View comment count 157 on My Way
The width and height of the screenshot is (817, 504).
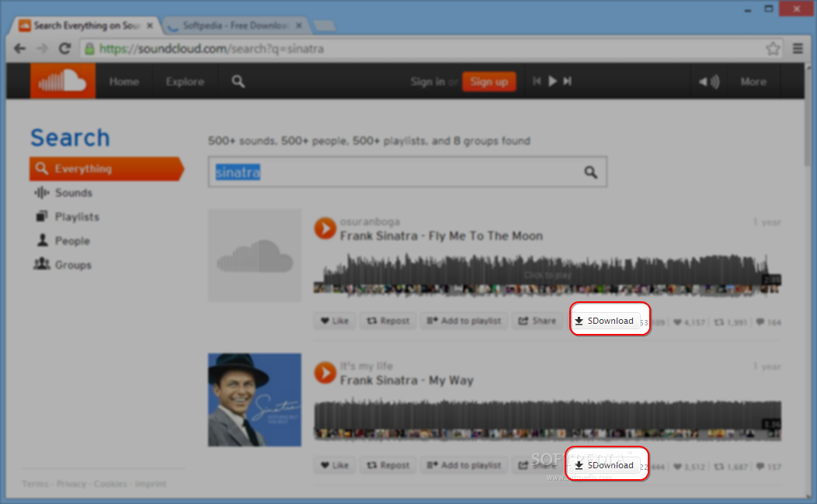coord(769,467)
